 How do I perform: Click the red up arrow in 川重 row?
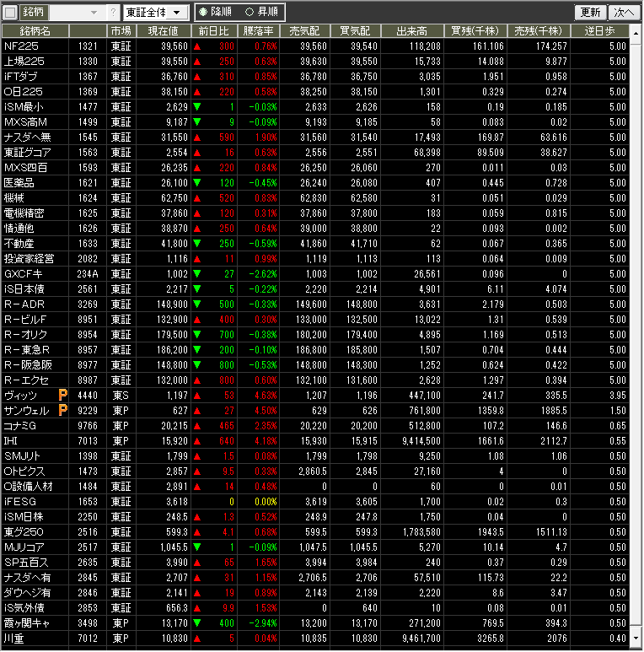(197, 639)
